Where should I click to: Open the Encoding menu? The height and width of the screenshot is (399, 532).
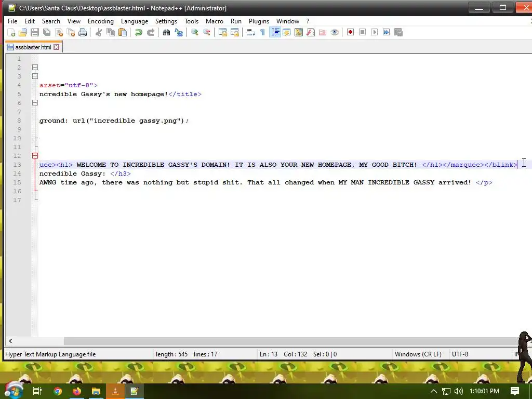(x=101, y=21)
